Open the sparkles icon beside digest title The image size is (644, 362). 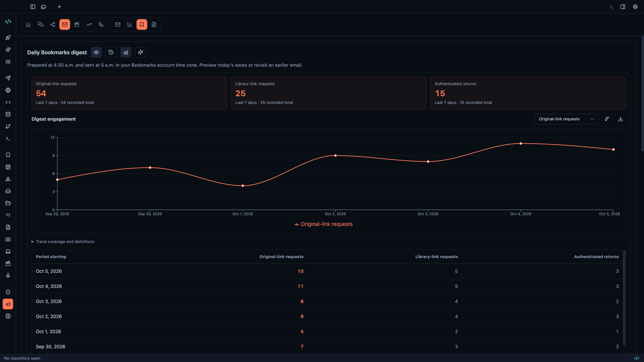[141, 52]
